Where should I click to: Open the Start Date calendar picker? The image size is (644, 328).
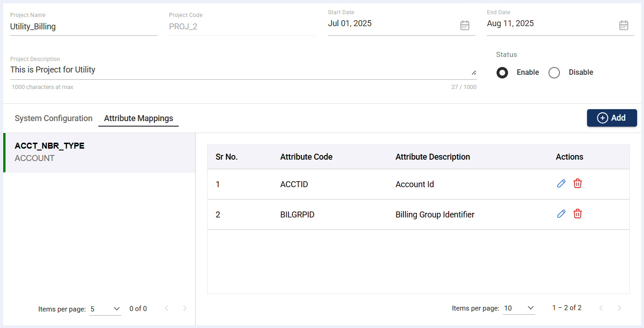click(x=464, y=25)
